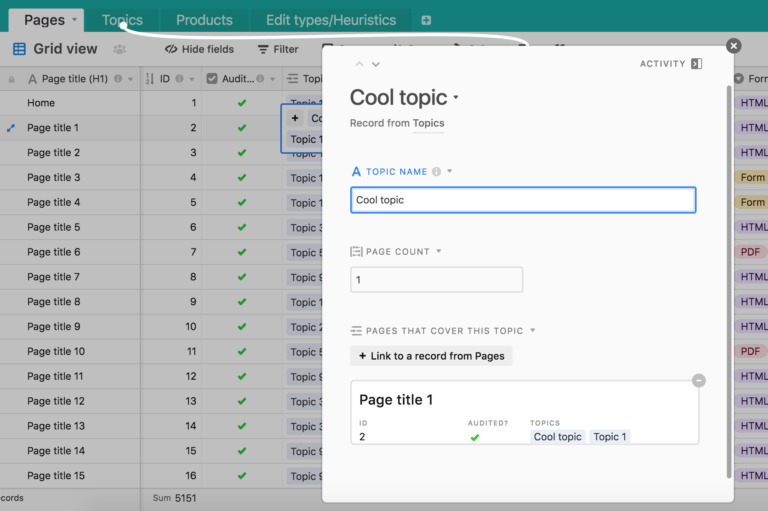
Task: Click into the Page Count input field
Action: coord(436,280)
